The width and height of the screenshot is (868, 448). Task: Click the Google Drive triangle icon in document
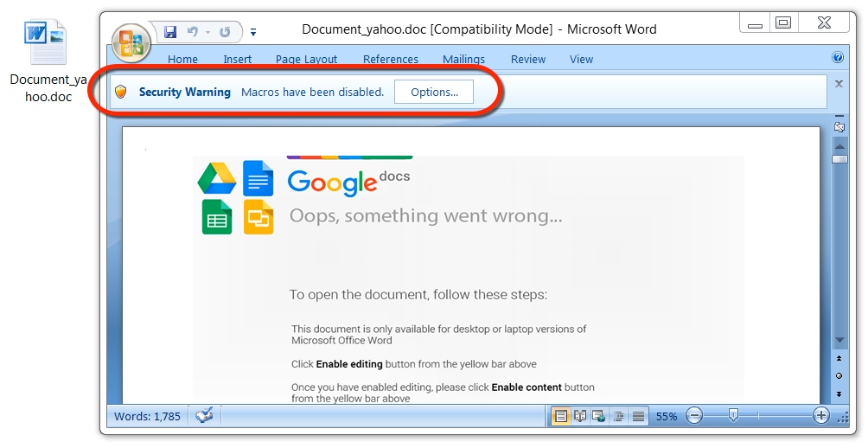[216, 178]
